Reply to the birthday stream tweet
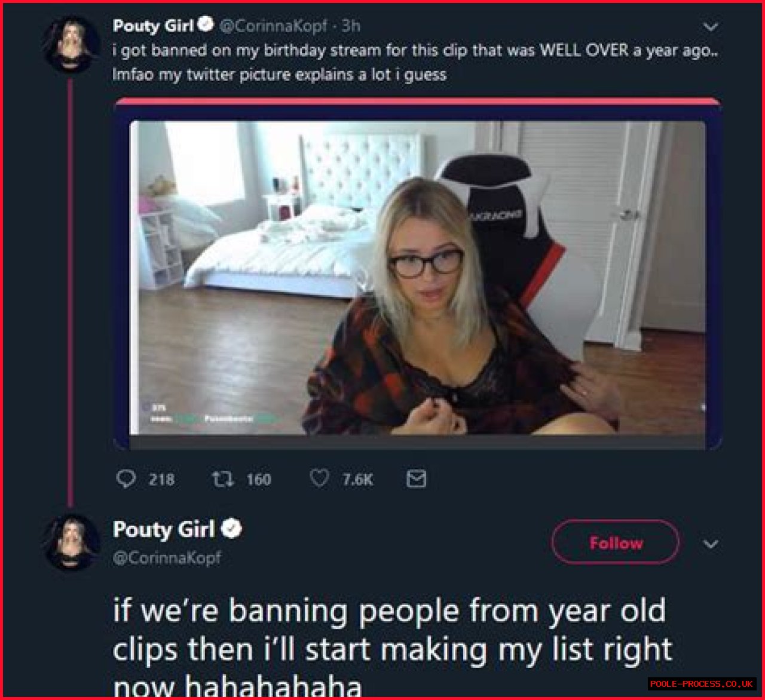The image size is (765, 700). tap(126, 479)
